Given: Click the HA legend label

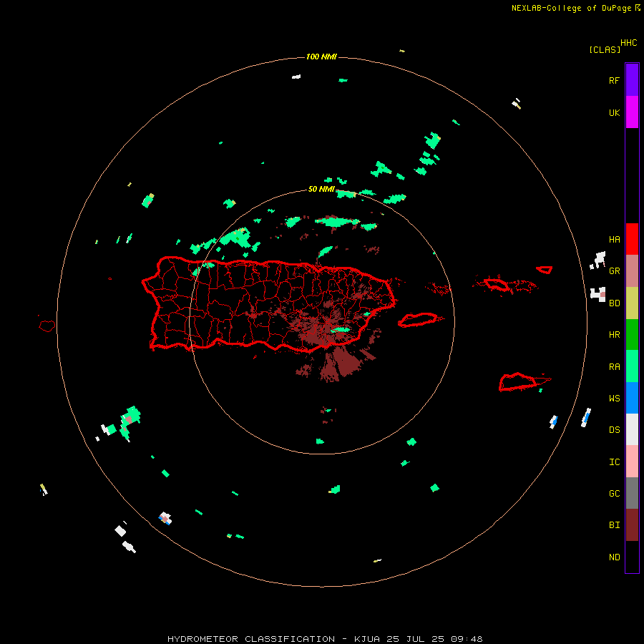Looking at the screenshot, I should pos(614,239).
